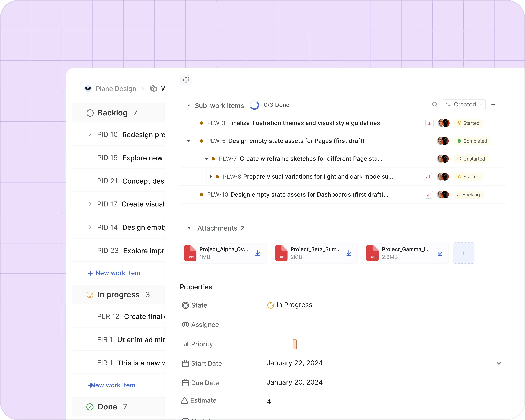
Task: Click the add emoji reaction icon
Action: [x=186, y=80]
